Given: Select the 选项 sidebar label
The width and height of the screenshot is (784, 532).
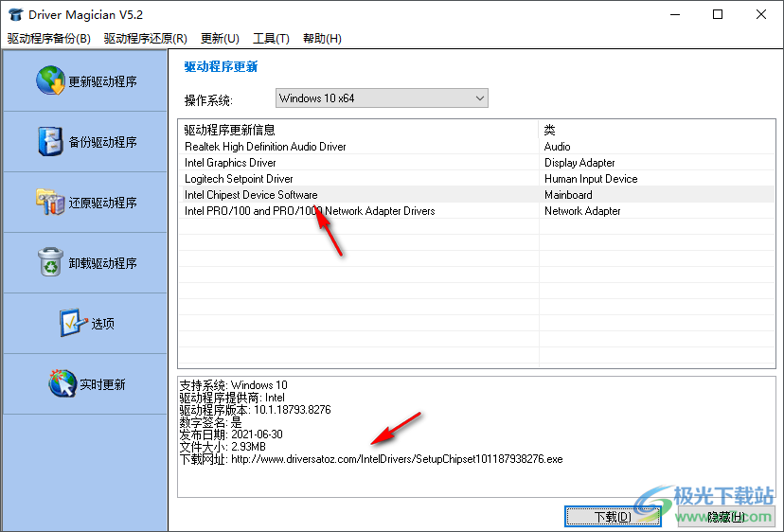Looking at the screenshot, I should [102, 324].
